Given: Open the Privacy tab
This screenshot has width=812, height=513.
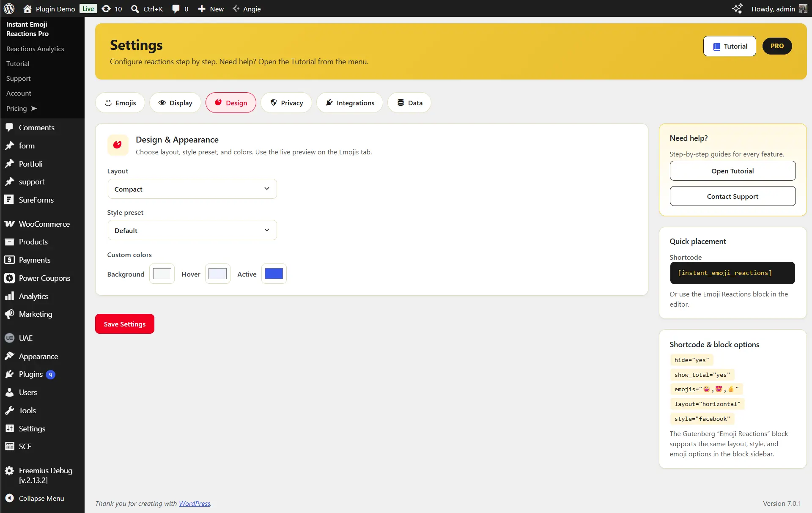Looking at the screenshot, I should [286, 103].
